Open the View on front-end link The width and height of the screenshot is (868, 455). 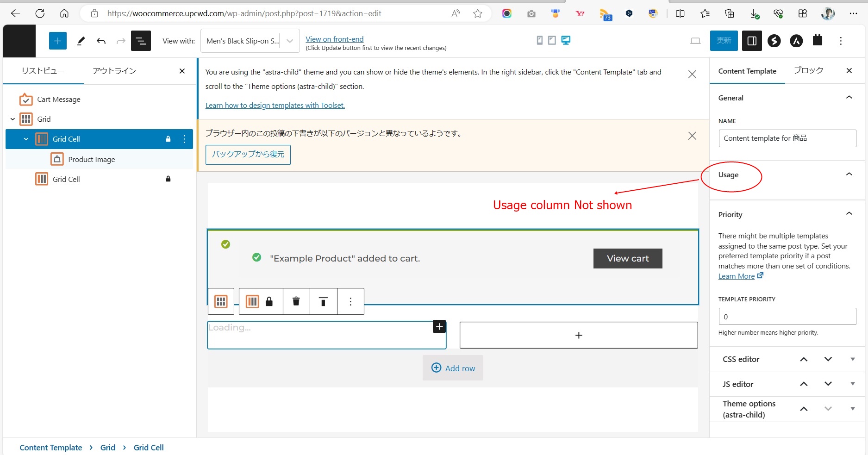pyautogui.click(x=335, y=39)
